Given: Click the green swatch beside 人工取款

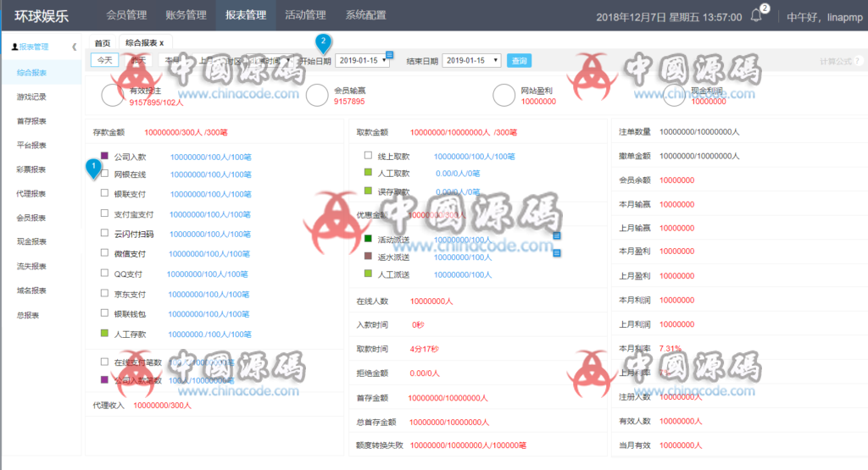Looking at the screenshot, I should pos(368,172).
